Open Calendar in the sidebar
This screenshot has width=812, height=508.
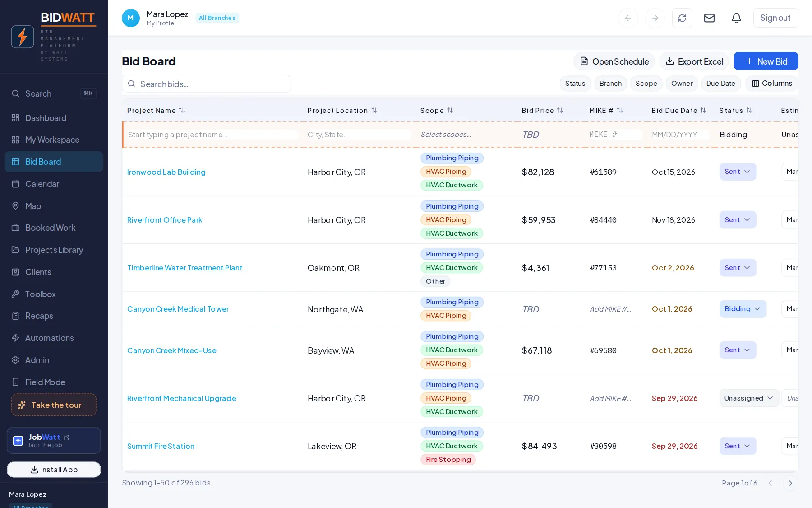(54, 184)
